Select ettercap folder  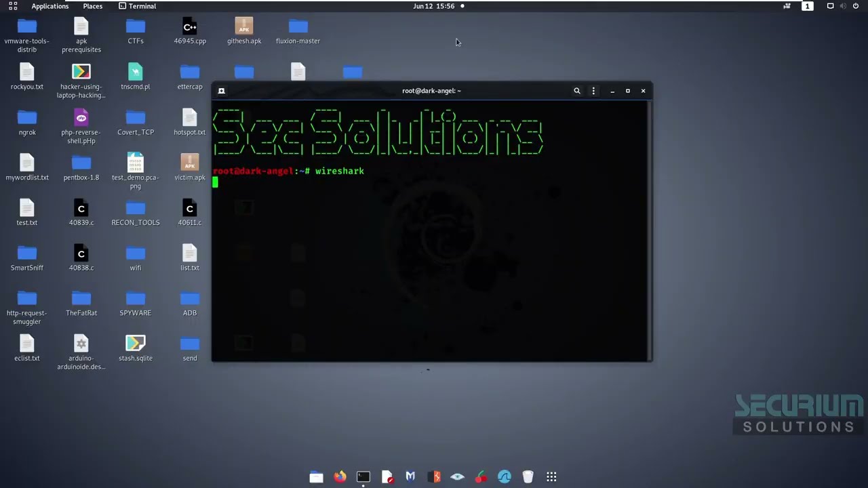190,77
